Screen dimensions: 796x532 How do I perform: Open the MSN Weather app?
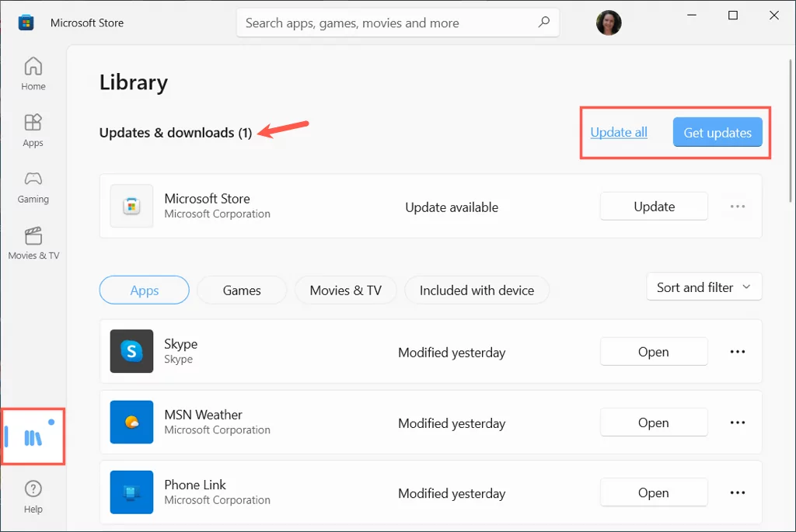[654, 422]
